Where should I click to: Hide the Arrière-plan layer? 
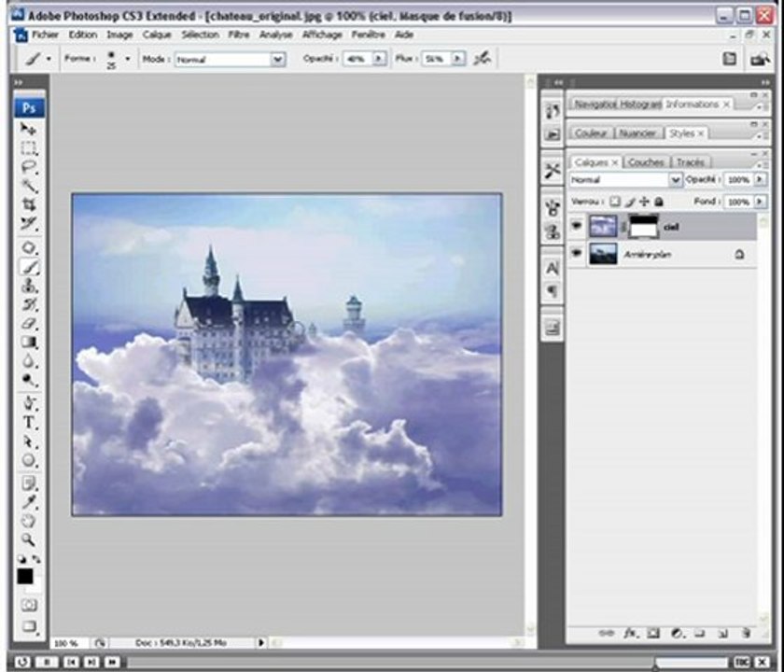coord(577,254)
